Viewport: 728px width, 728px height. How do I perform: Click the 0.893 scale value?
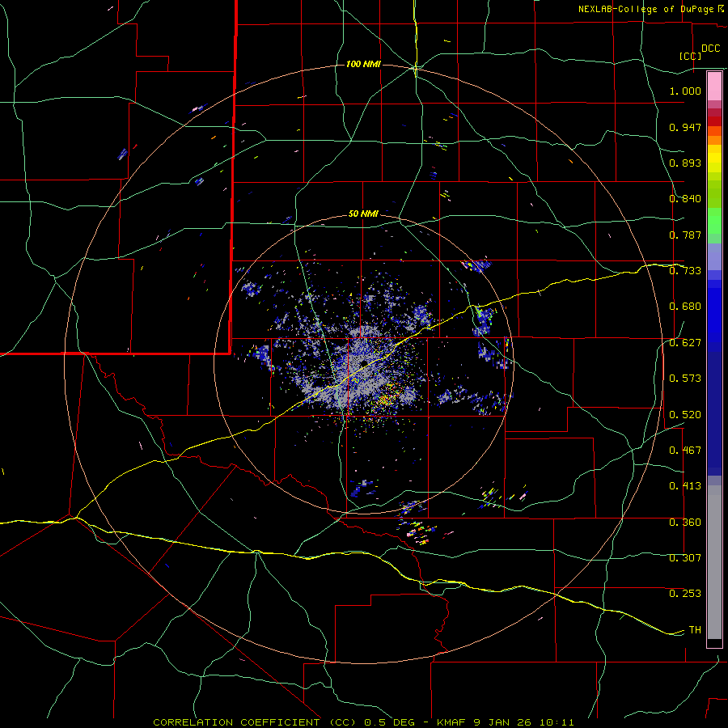[685, 163]
